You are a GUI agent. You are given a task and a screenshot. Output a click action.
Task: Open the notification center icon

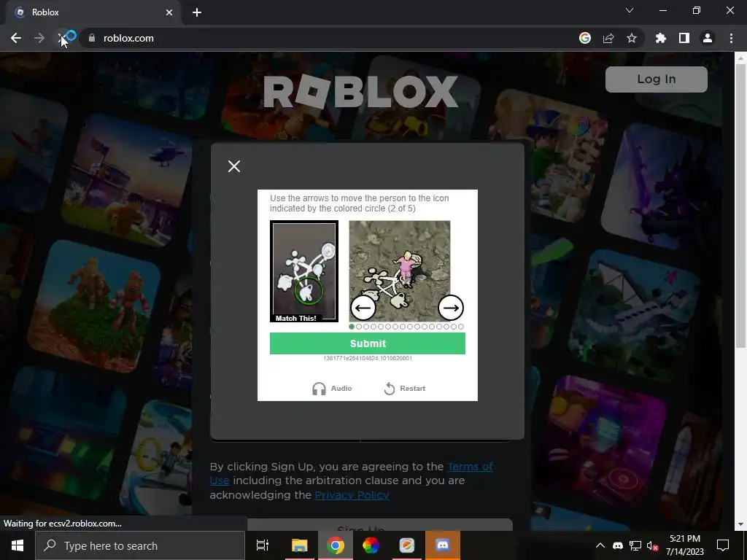pos(723,545)
